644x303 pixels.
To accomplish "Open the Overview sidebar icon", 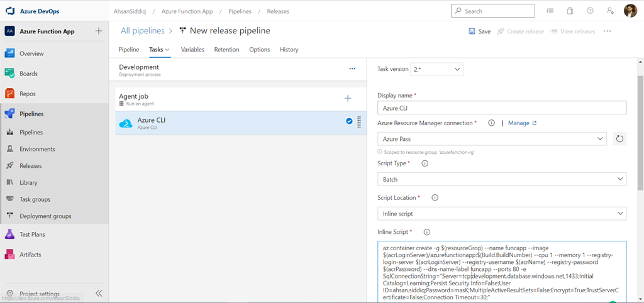I will (x=10, y=53).
